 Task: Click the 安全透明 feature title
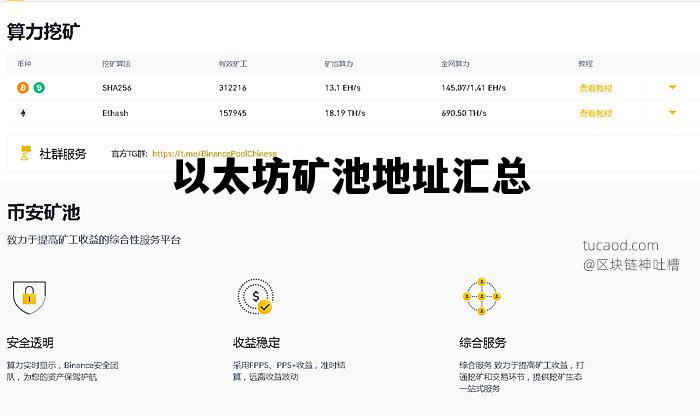30,343
